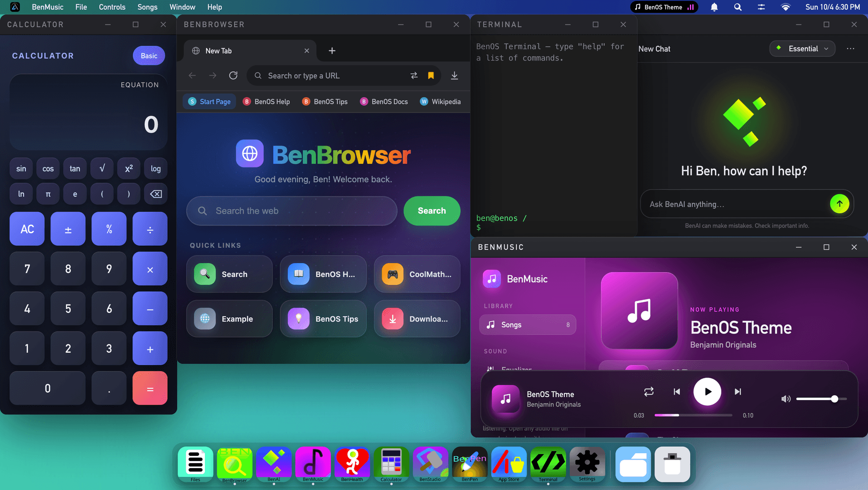Mute the BenMusic speaker icon
The image size is (868, 490).
coord(786,399)
